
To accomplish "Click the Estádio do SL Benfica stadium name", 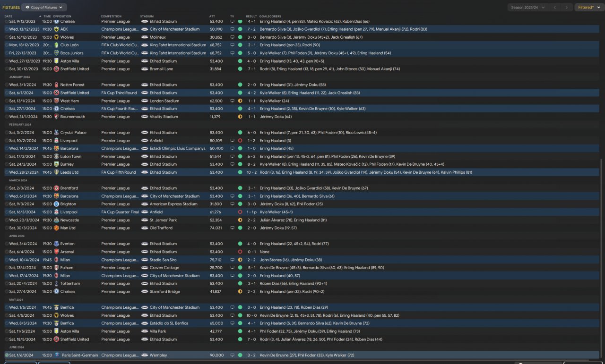I will coord(169,323).
